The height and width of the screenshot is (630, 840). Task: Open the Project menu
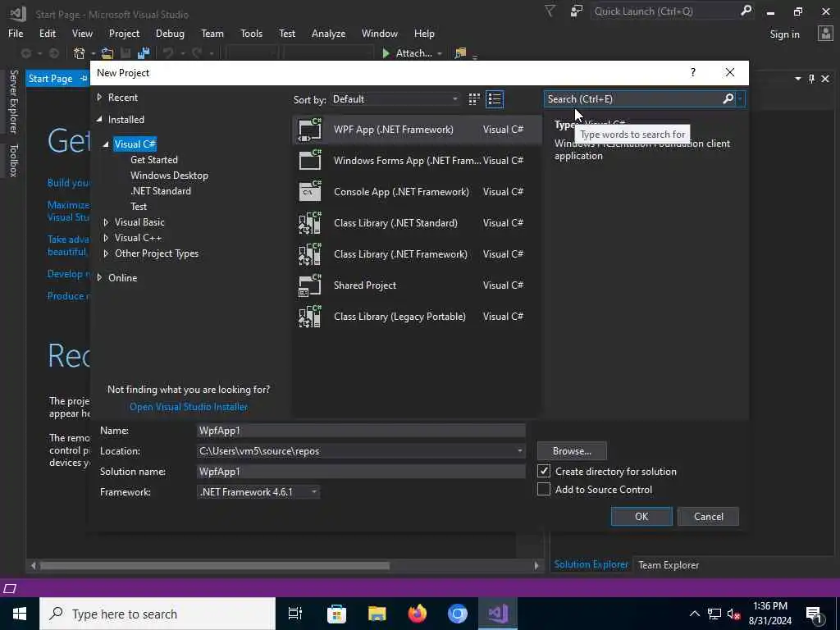click(124, 33)
